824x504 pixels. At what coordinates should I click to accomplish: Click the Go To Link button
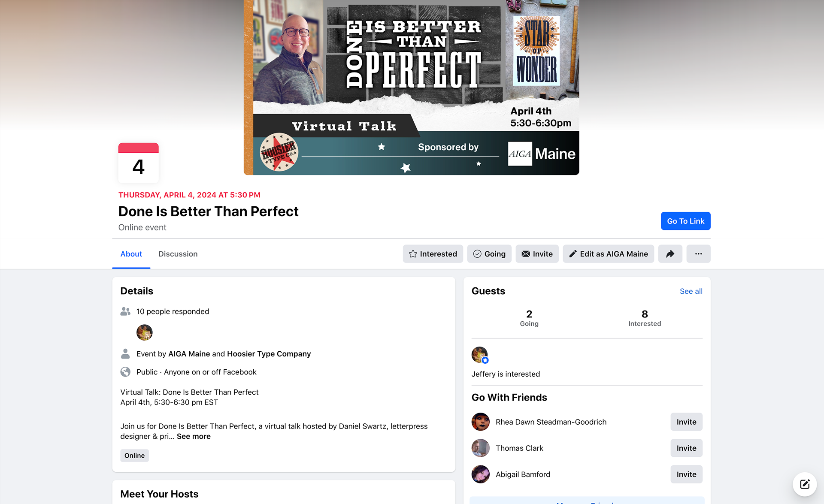tap(685, 221)
